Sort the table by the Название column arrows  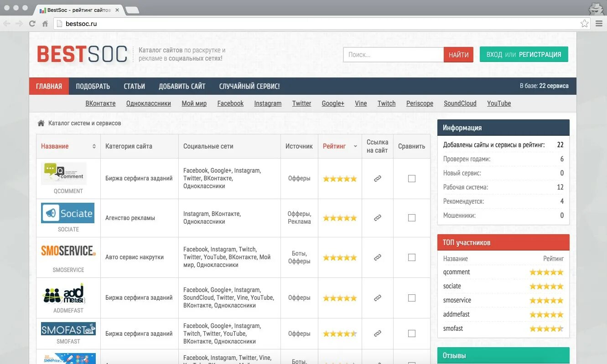(94, 146)
